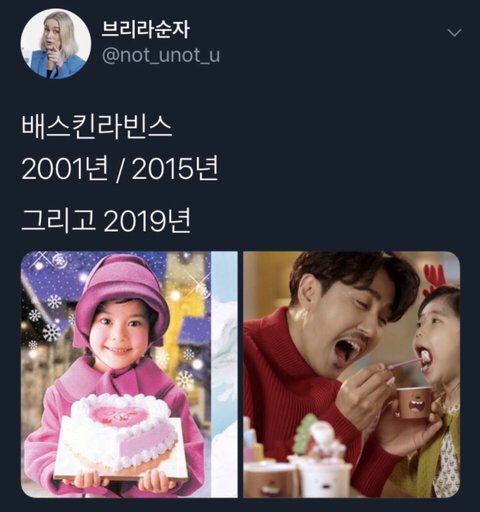Click the pink spoon in the right photo

tap(402, 364)
